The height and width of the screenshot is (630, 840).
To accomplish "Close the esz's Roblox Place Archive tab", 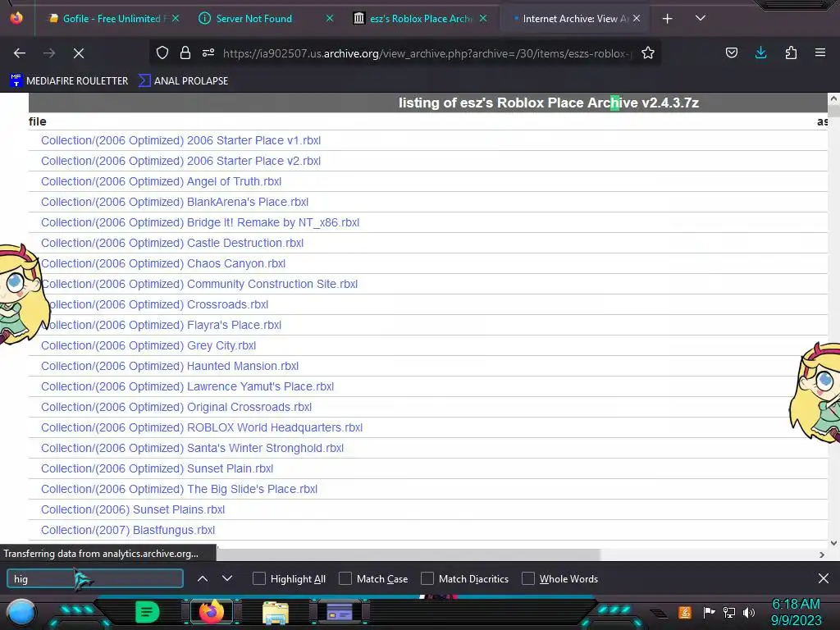I will tap(483, 18).
